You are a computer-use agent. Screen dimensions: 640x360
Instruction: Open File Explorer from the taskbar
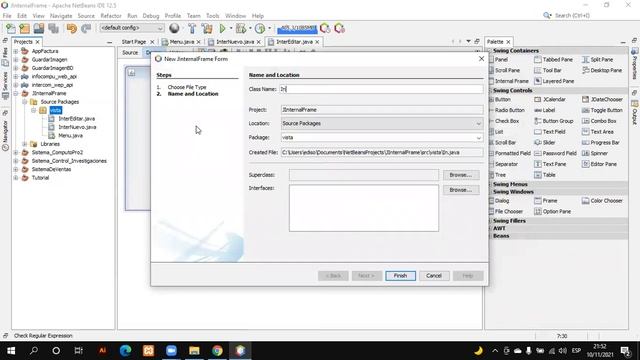(194, 351)
